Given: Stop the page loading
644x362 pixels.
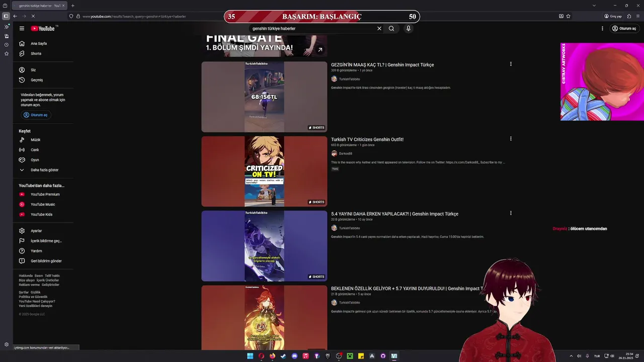Looking at the screenshot, I should [33, 16].
